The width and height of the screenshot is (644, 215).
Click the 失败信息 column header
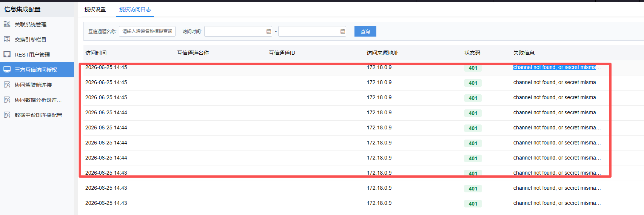click(524, 53)
